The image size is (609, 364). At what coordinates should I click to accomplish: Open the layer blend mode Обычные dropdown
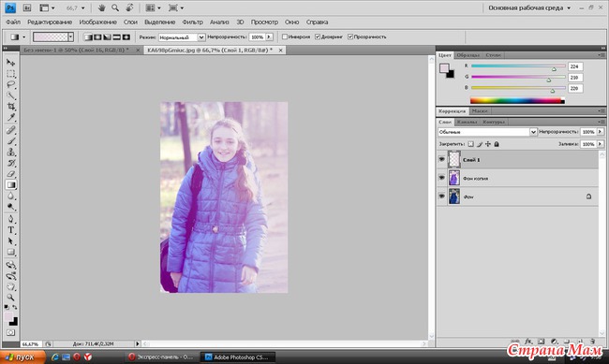coord(487,132)
